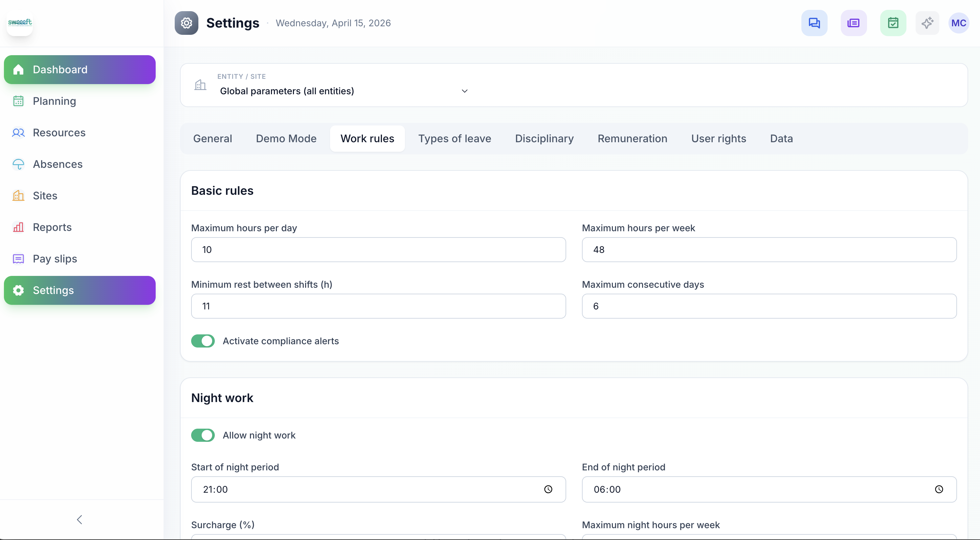Disable the Activate compliance alerts toggle
The image size is (980, 540).
pos(203,341)
